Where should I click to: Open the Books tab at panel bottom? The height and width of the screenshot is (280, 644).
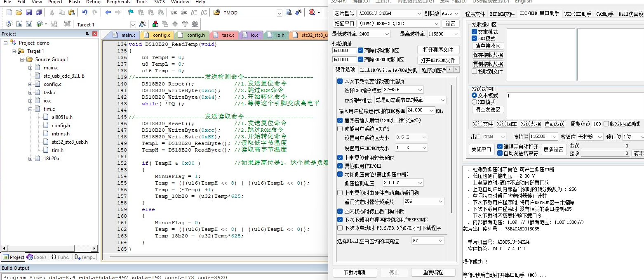pos(36,257)
